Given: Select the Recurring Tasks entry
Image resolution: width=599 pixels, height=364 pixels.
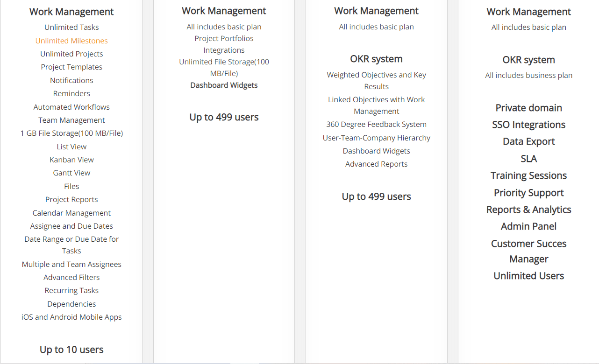Looking at the screenshot, I should click(x=71, y=290).
